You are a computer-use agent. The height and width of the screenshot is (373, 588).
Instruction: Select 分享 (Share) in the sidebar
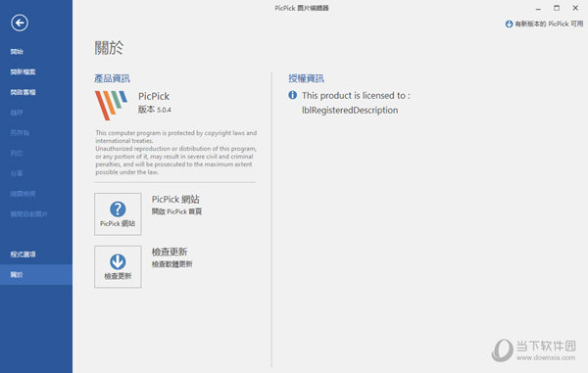tap(17, 173)
